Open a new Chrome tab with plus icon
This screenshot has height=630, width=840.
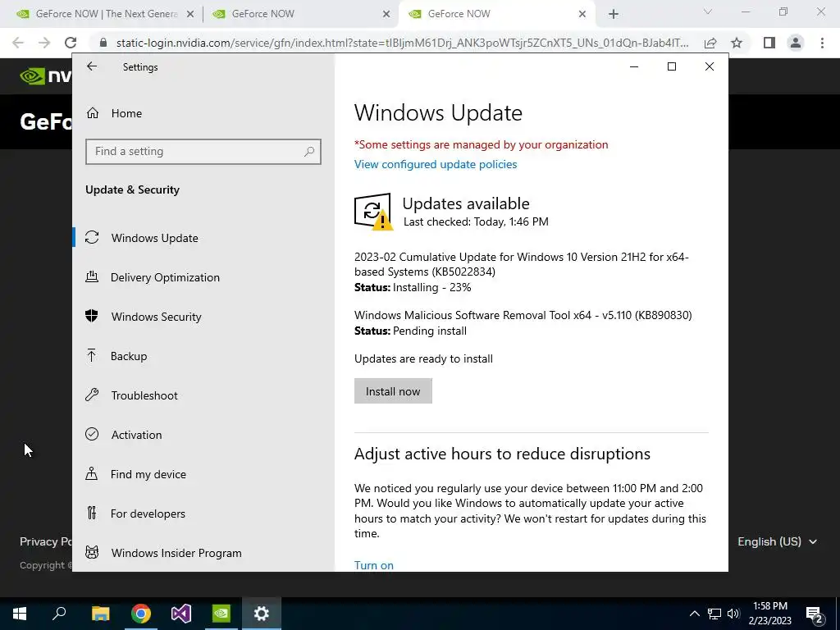pyautogui.click(x=614, y=14)
